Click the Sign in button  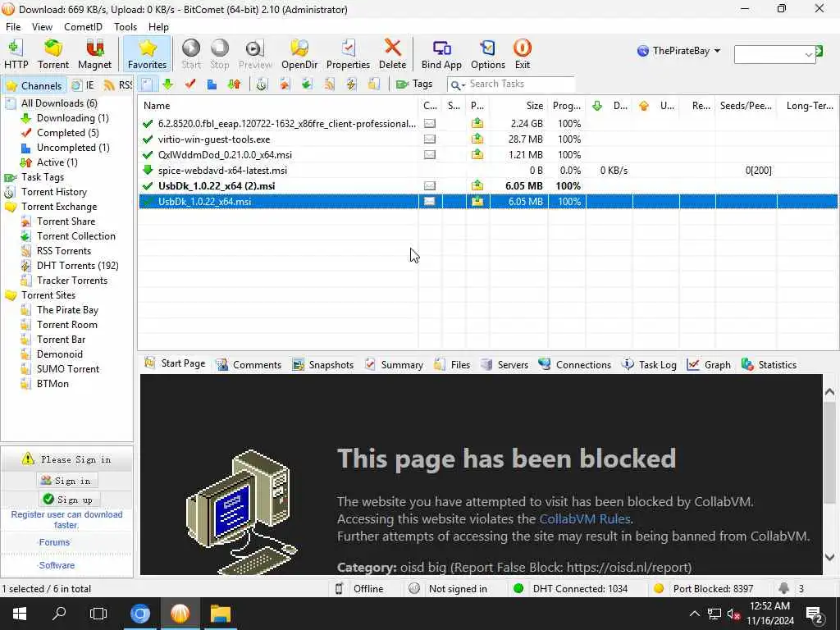click(x=66, y=481)
